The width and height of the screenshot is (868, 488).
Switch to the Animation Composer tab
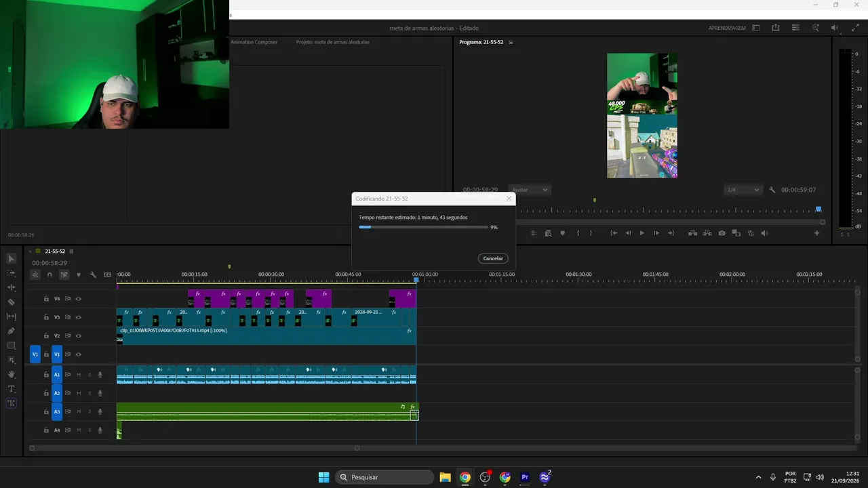click(254, 42)
